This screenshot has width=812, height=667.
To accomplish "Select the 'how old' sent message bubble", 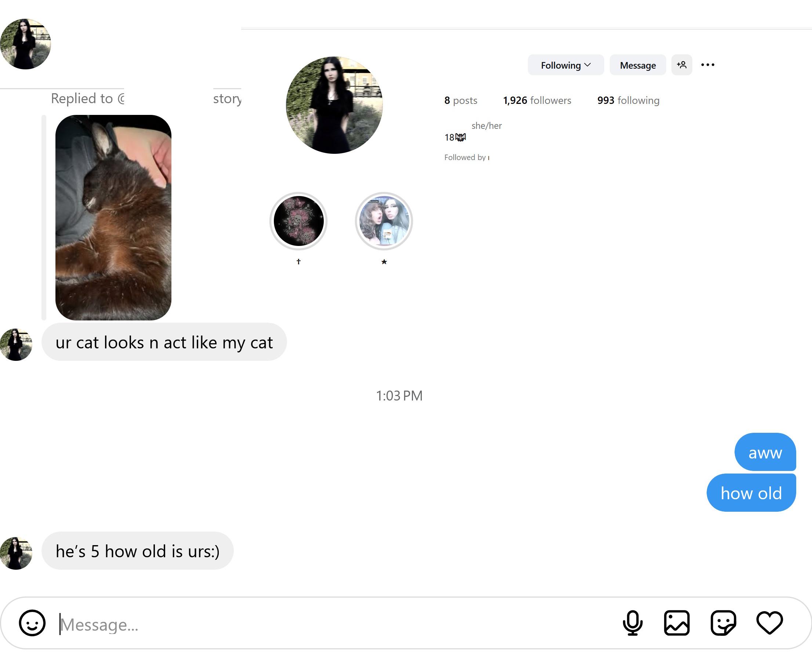I will click(751, 493).
